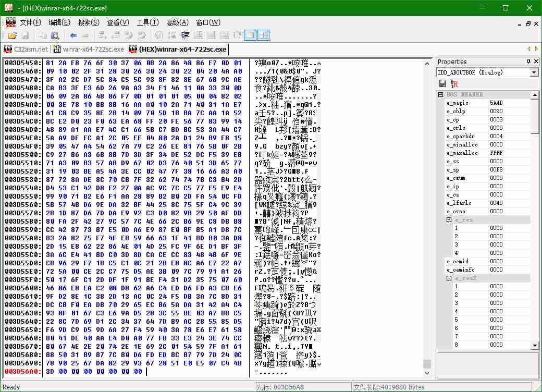This screenshot has height=392, width=542.
Task: Click the e_cblp value 0090
Action: [496, 112]
